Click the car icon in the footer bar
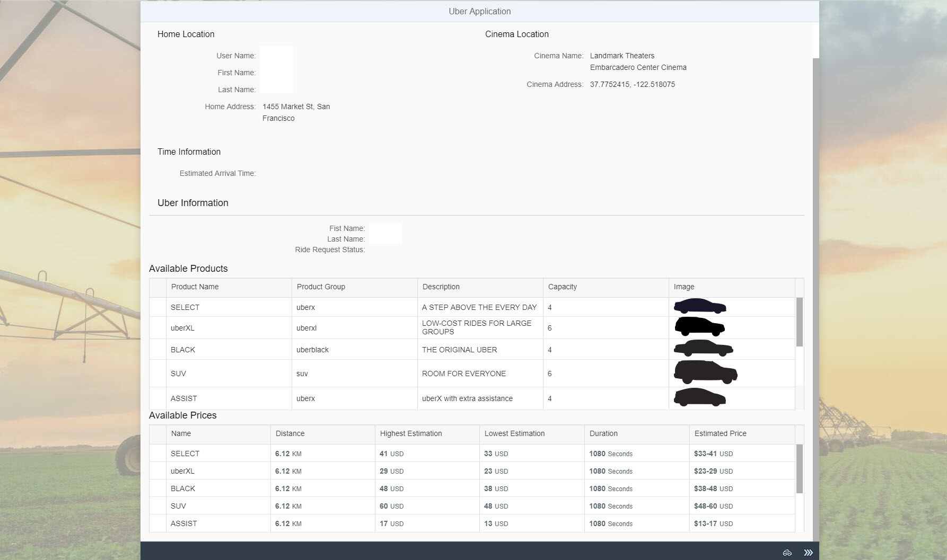Viewport: 947px width, 560px height. (787, 553)
